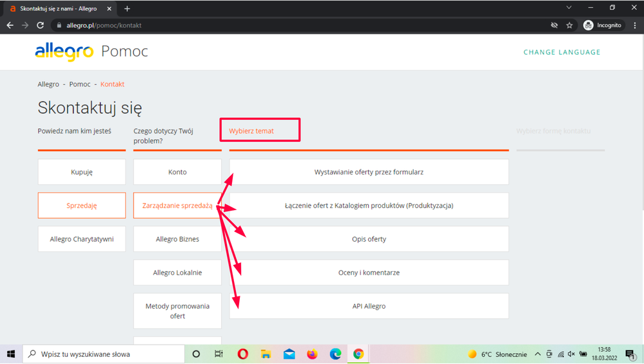This screenshot has width=644, height=364.
Task: Open the Chrome three-dot menu
Action: (634, 25)
